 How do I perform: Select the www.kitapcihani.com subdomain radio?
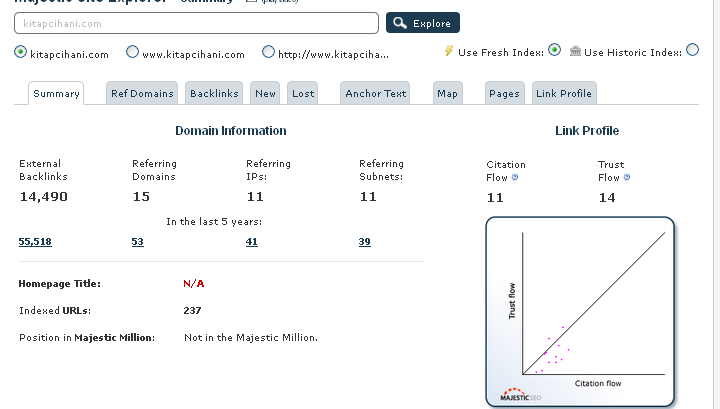tap(132, 52)
